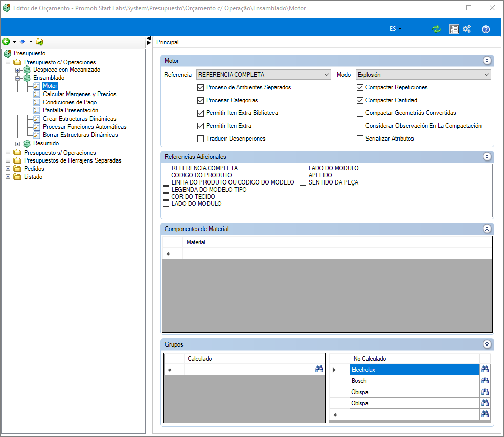Click the No Calculado column header
The image size is (504, 437).
415,359
